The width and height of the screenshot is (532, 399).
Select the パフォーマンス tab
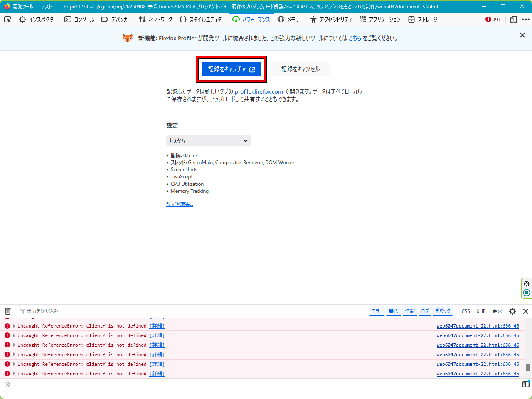click(251, 20)
